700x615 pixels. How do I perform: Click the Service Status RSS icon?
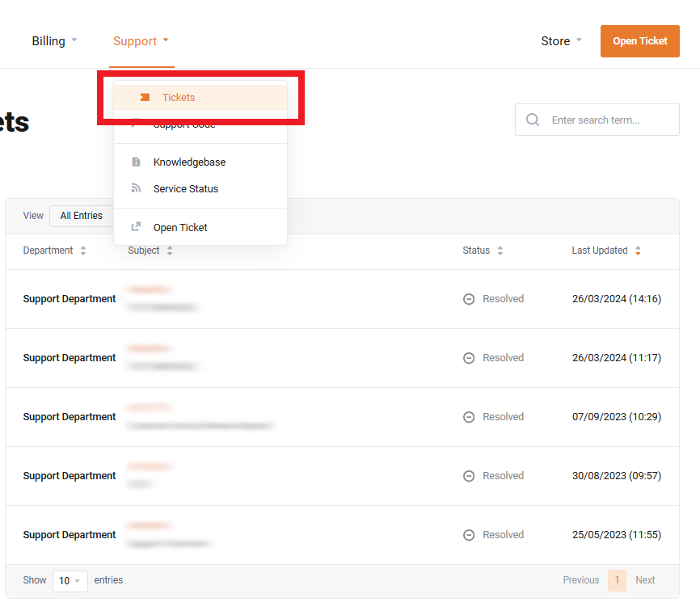136,189
